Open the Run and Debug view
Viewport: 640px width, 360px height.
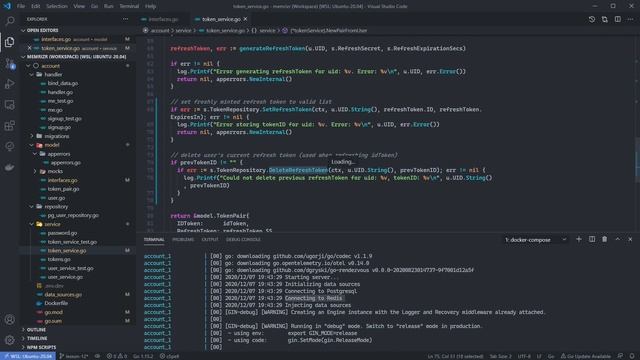(10, 84)
